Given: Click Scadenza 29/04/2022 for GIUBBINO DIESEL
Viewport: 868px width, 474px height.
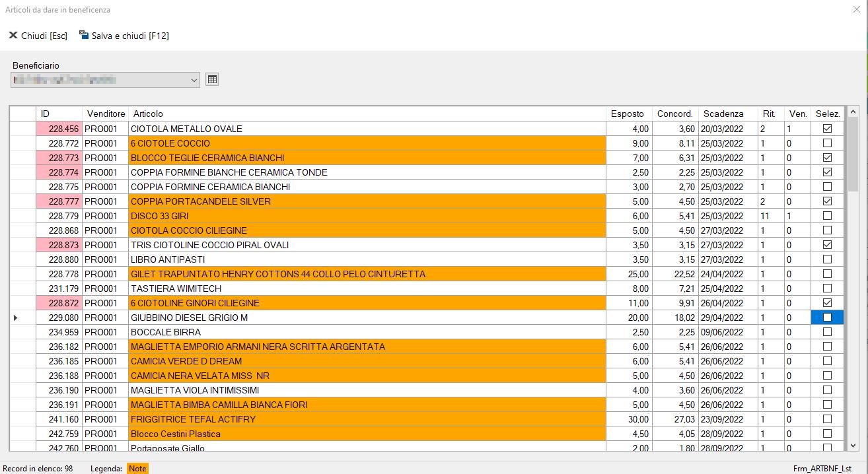Looking at the screenshot, I should (x=728, y=318).
